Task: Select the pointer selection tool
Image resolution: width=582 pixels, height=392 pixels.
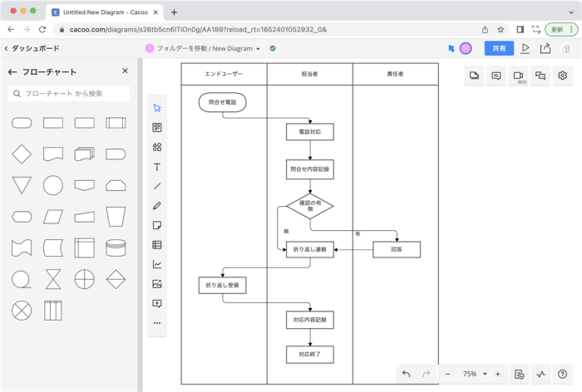Action: [157, 108]
